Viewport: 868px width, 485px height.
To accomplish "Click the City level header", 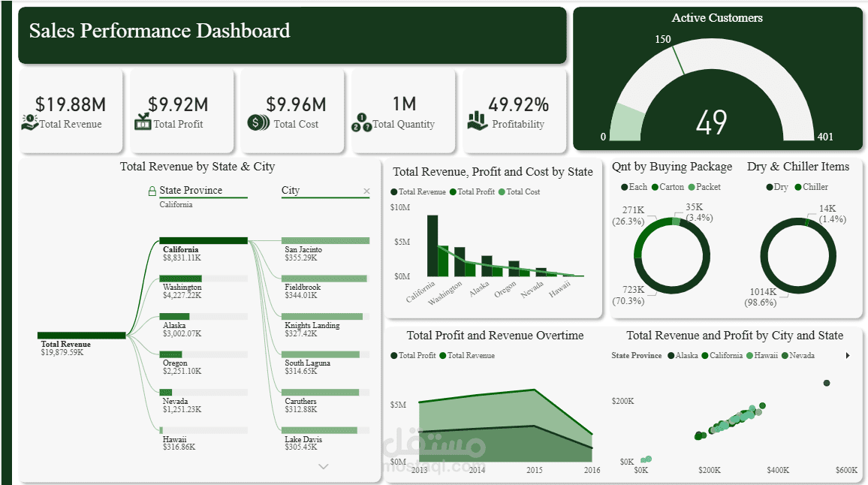I will click(291, 191).
